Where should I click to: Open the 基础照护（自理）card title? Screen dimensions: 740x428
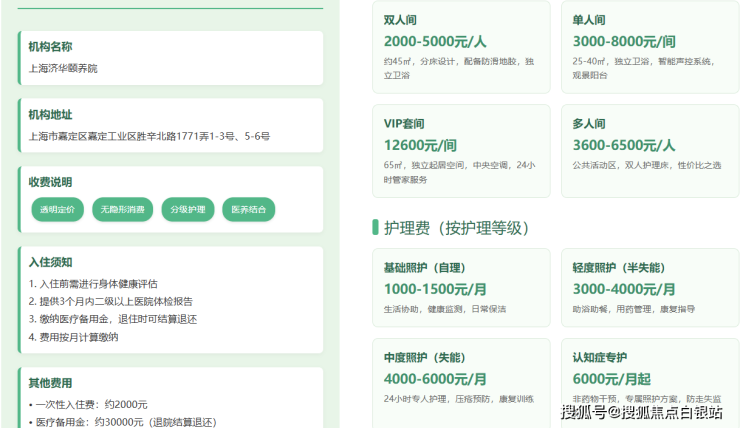(425, 268)
